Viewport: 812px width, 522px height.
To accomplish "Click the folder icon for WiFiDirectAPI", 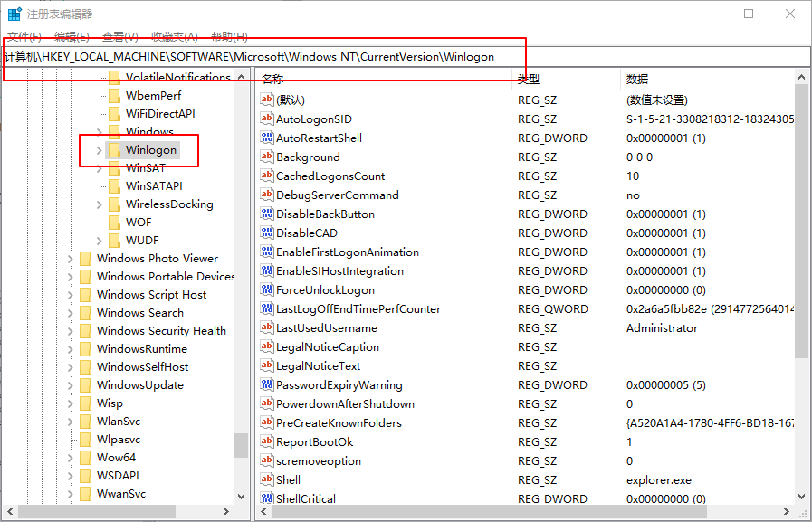I will (x=114, y=113).
